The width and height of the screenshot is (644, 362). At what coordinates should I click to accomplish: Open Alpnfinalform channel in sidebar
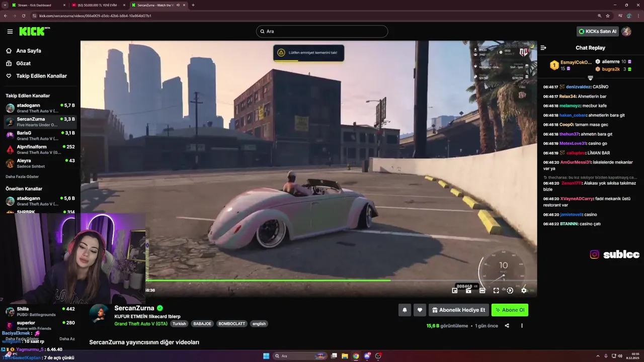(40, 149)
